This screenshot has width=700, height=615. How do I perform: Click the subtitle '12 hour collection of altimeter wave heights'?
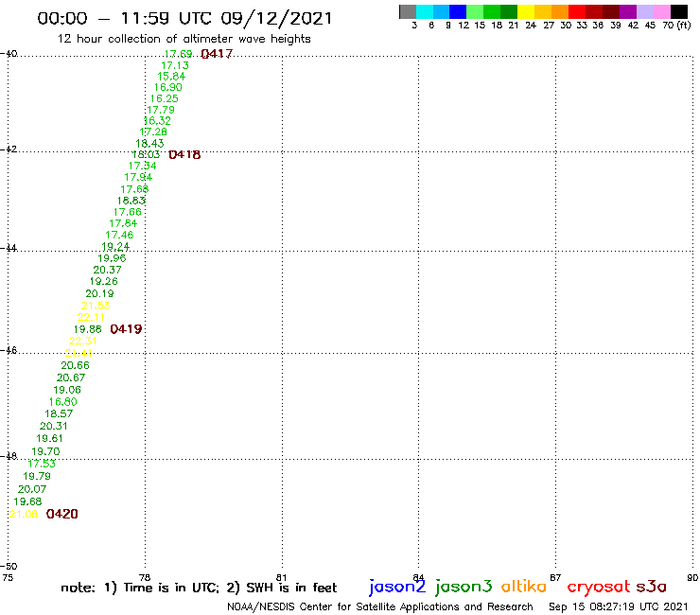(x=184, y=39)
